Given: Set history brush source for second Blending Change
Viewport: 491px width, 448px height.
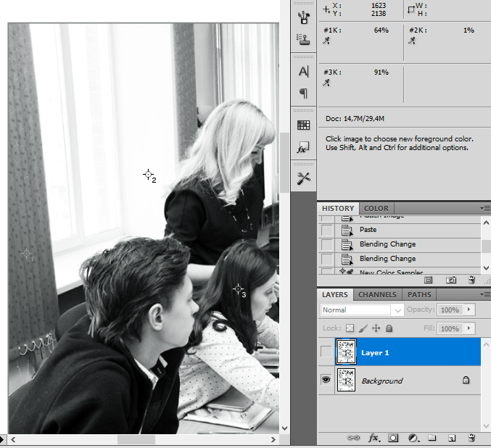Looking at the screenshot, I should click(x=326, y=260).
